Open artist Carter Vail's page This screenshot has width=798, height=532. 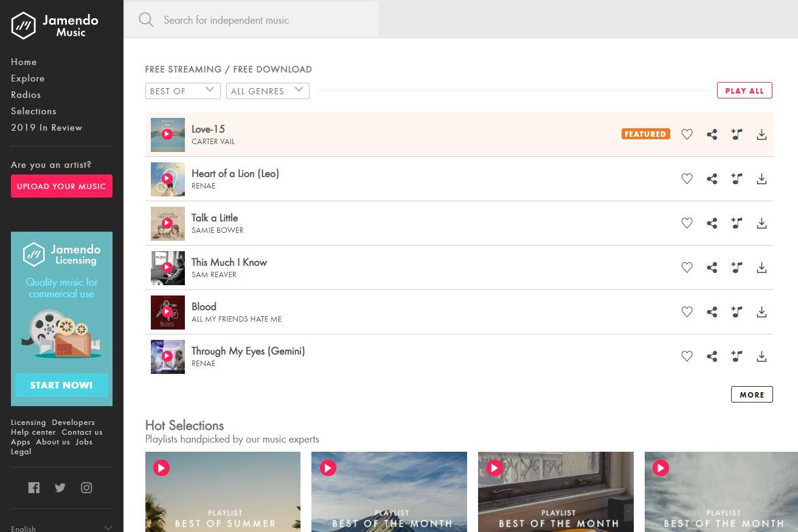click(213, 142)
